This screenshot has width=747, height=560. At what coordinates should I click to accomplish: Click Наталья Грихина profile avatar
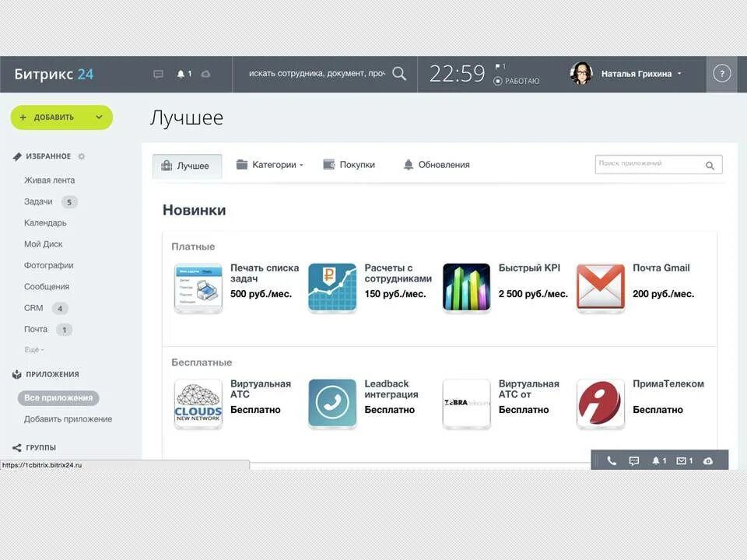tap(581, 73)
